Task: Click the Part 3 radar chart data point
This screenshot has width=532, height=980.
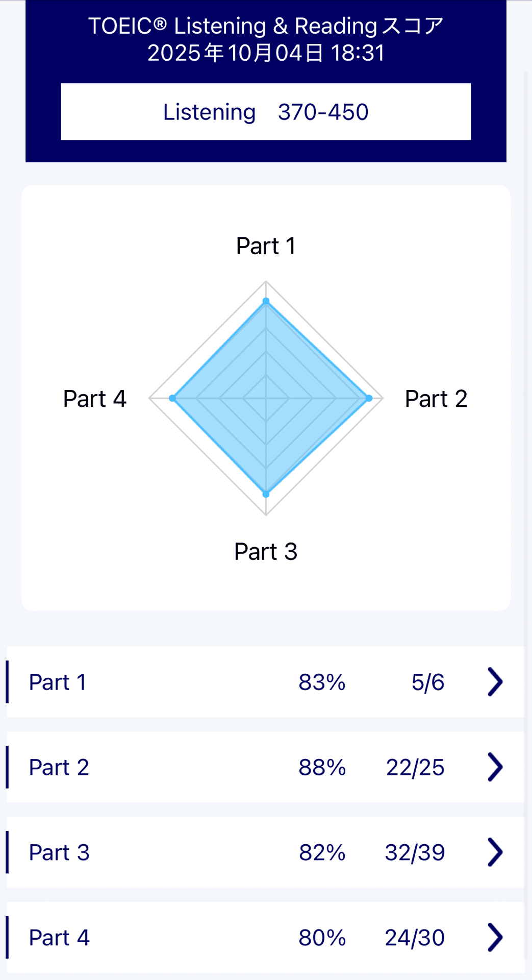Action: 266,494
